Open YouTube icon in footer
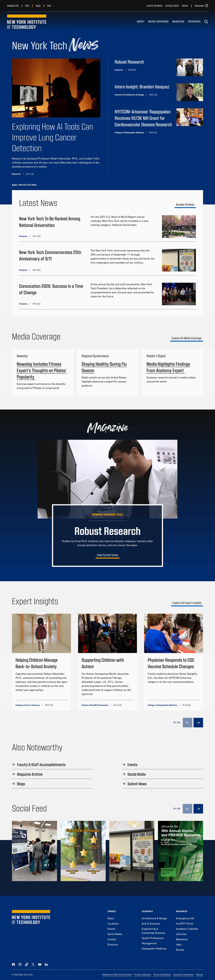 tap(40, 964)
